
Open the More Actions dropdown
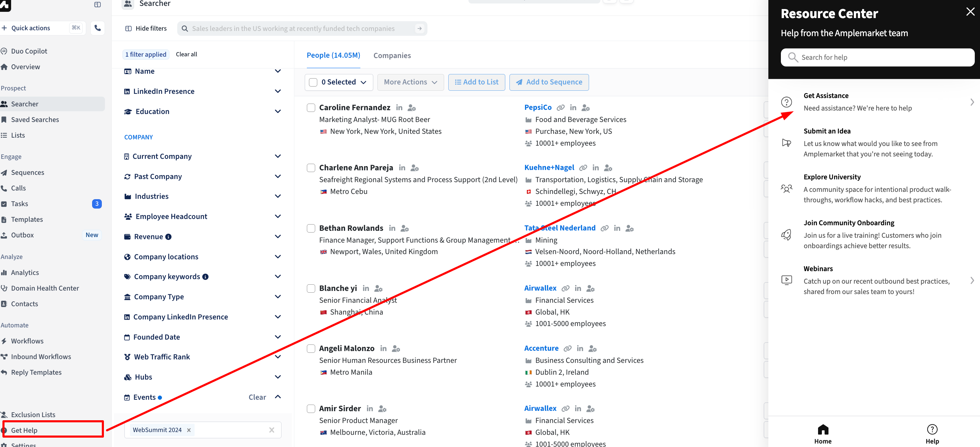(410, 82)
